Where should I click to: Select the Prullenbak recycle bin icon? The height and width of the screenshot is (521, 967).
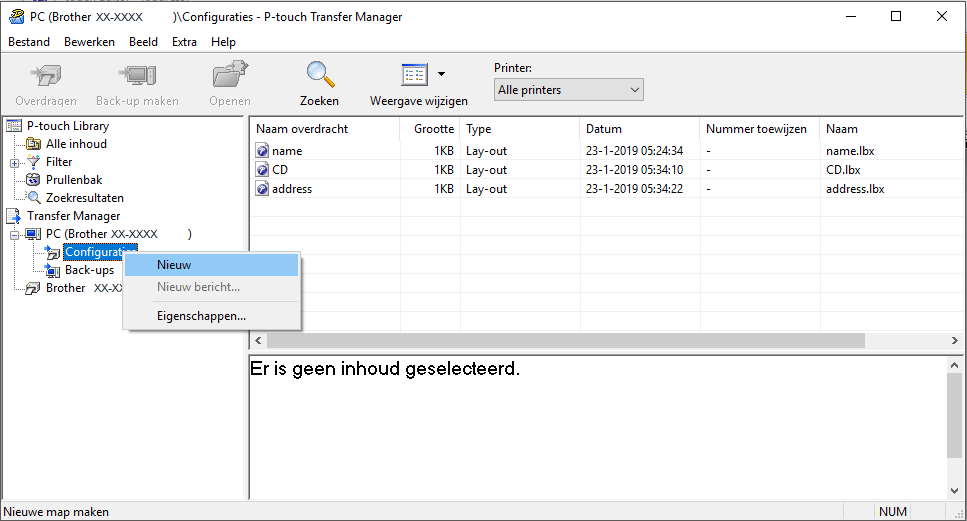(x=33, y=180)
